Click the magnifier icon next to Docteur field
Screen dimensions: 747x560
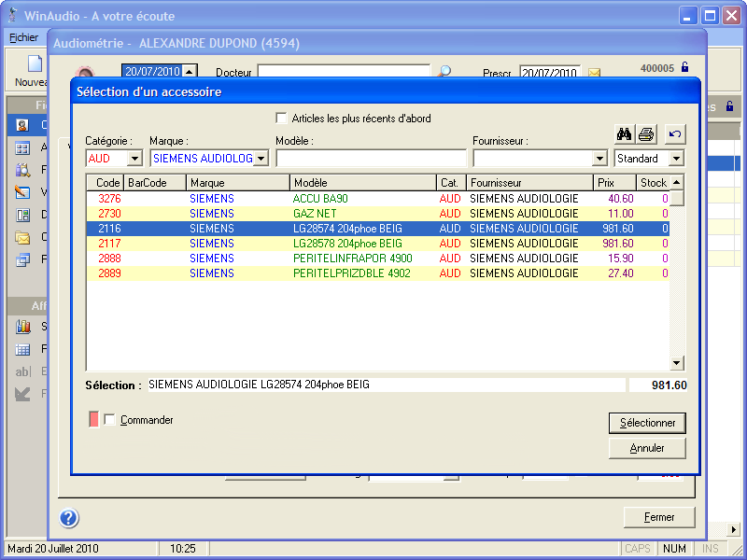pos(444,72)
